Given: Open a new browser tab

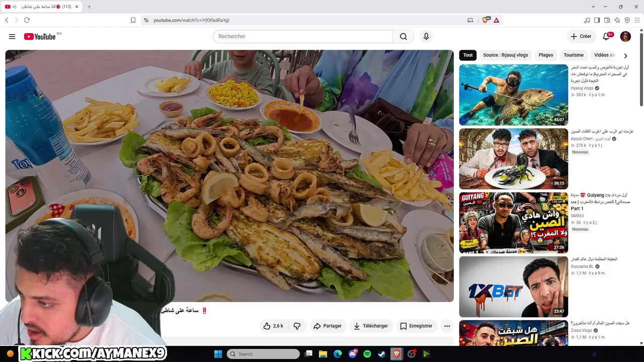Looking at the screenshot, I should (x=89, y=7).
